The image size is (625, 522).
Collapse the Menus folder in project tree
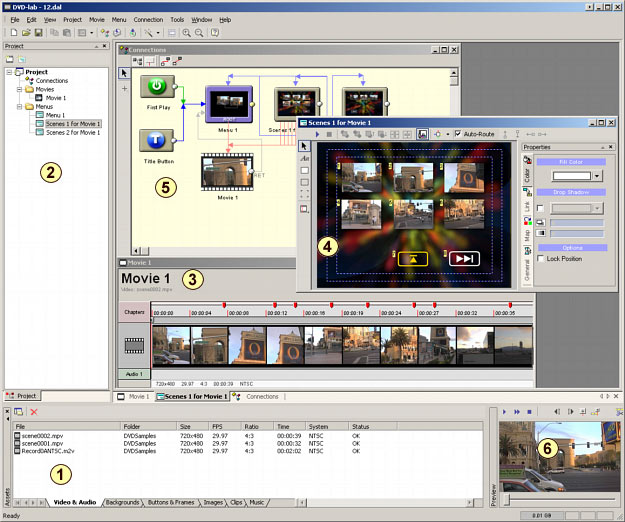(x=20, y=106)
